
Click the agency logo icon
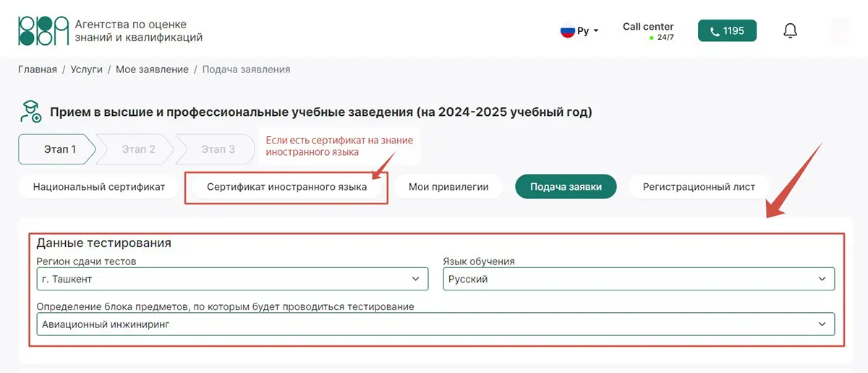coord(43,30)
